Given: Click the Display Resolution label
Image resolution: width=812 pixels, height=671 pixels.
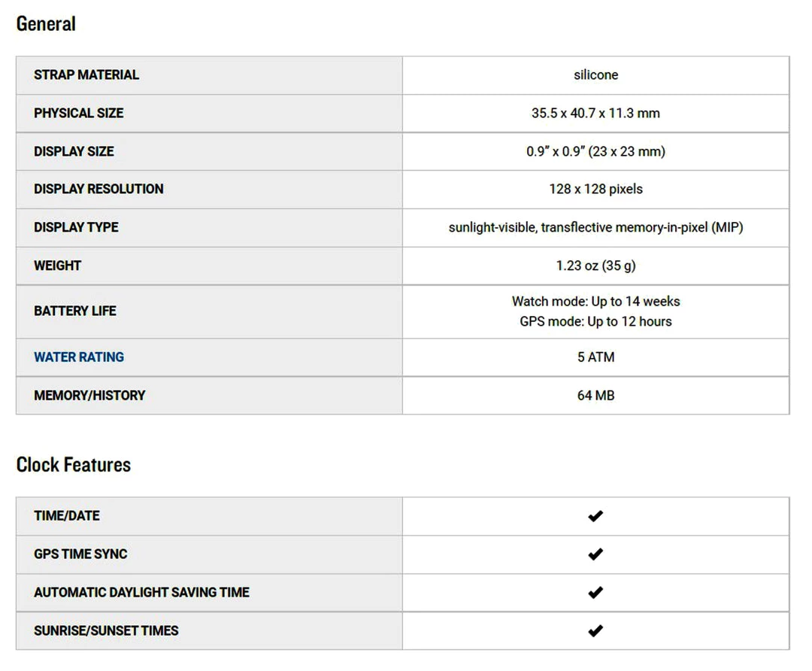Looking at the screenshot, I should (98, 190).
